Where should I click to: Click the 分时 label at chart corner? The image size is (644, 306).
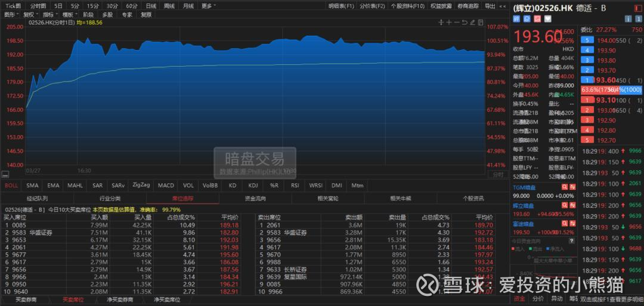pos(498,175)
